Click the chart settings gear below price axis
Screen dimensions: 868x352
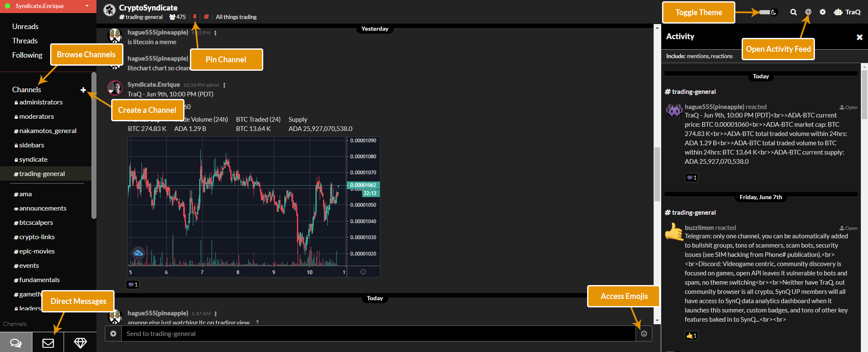click(x=363, y=272)
